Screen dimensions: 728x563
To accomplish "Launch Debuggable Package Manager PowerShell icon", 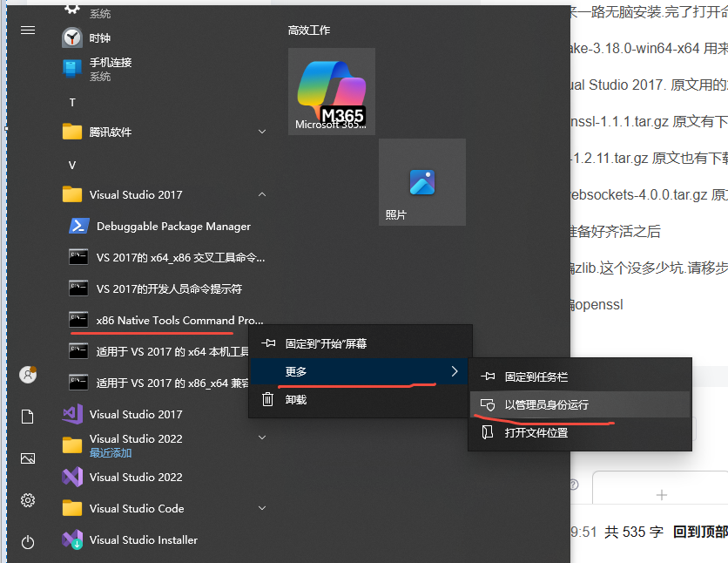I will pyautogui.click(x=79, y=226).
